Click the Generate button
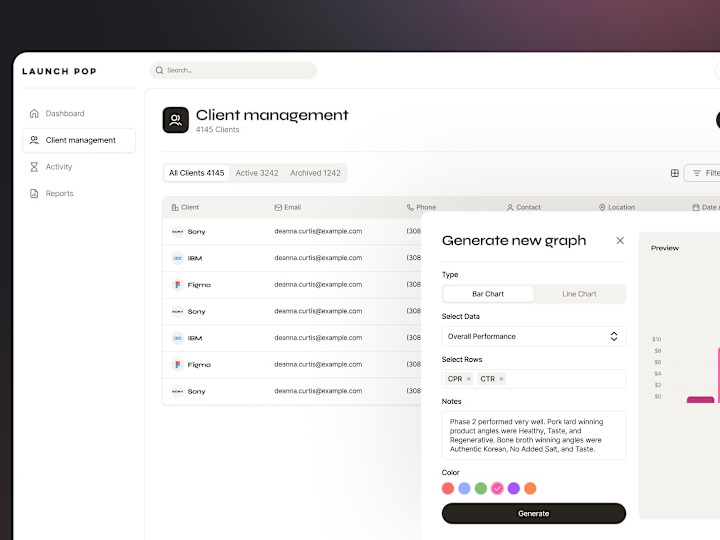 pos(534,513)
